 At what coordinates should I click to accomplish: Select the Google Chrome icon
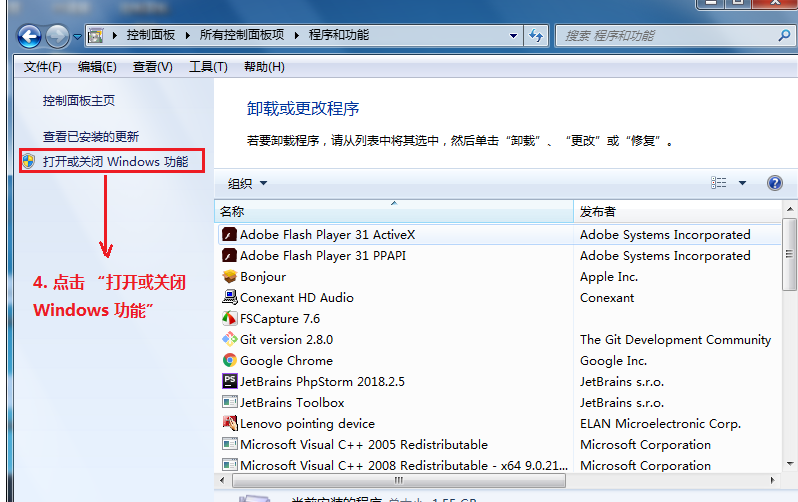pos(230,360)
